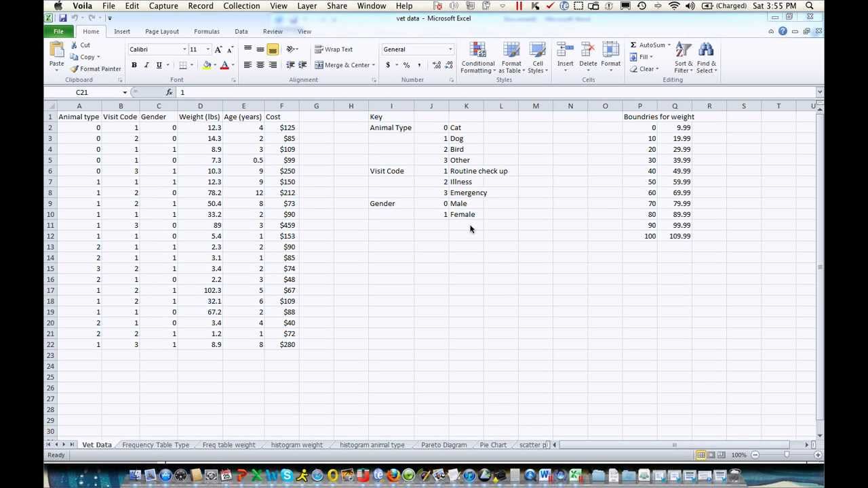Click the decrease indent icon
The image size is (868, 488).
point(290,66)
